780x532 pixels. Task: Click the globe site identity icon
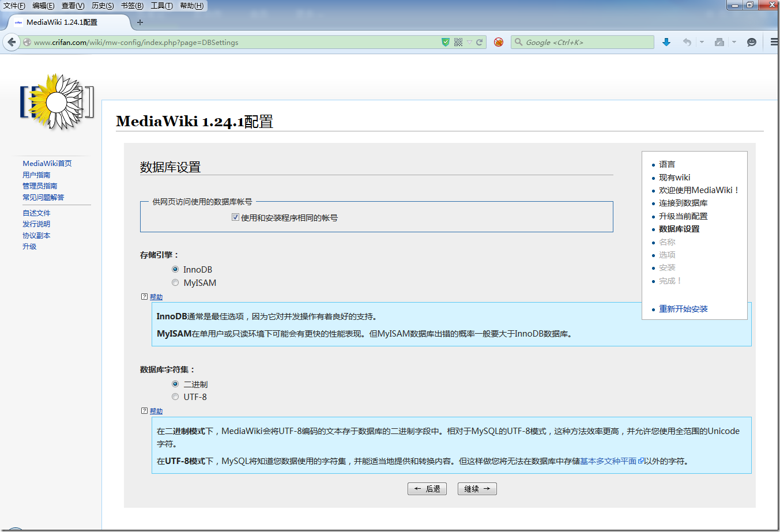pos(27,42)
